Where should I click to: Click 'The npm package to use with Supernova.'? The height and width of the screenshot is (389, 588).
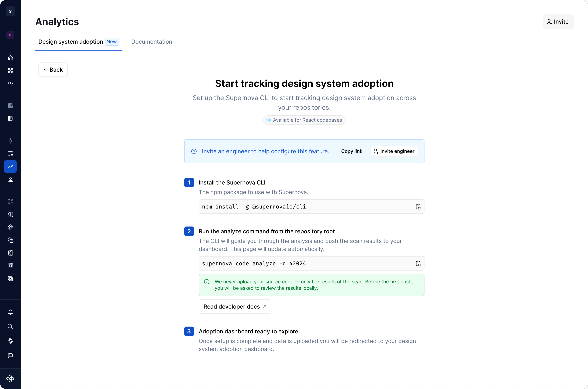[253, 192]
